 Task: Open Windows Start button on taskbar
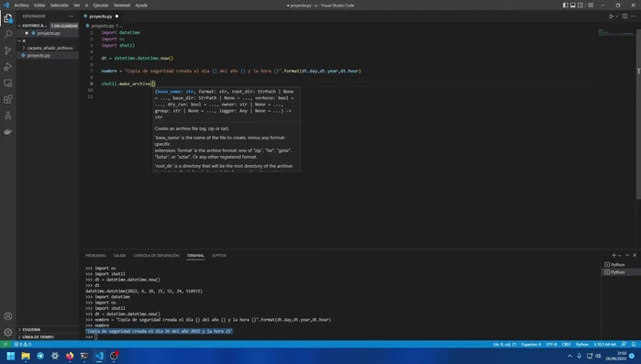(11, 356)
